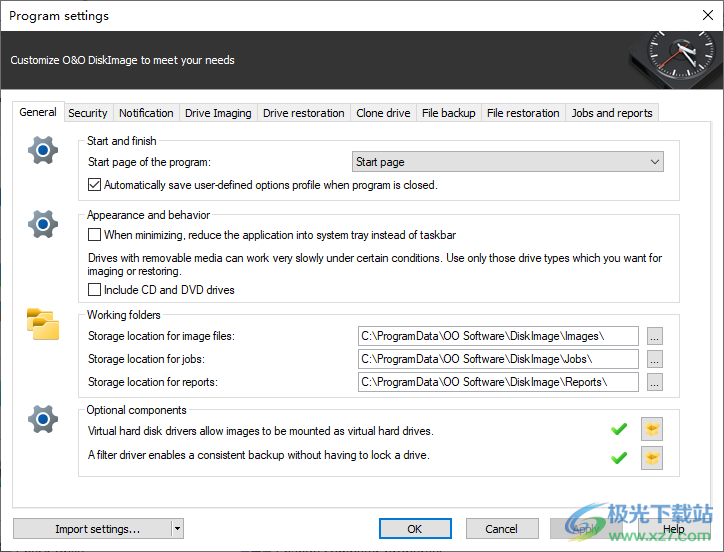Open the Drive restoration tab
Screen dimensions: 724x552
303,113
